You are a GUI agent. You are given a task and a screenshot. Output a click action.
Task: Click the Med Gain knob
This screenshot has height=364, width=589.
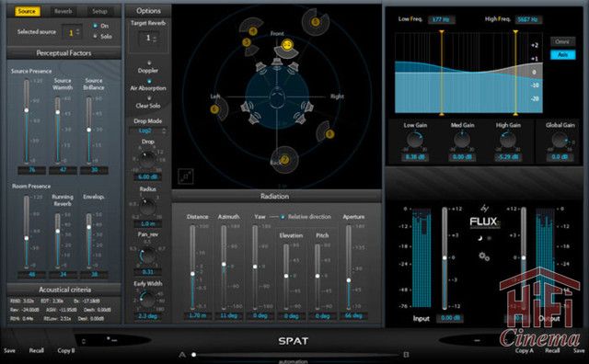[x=462, y=140]
